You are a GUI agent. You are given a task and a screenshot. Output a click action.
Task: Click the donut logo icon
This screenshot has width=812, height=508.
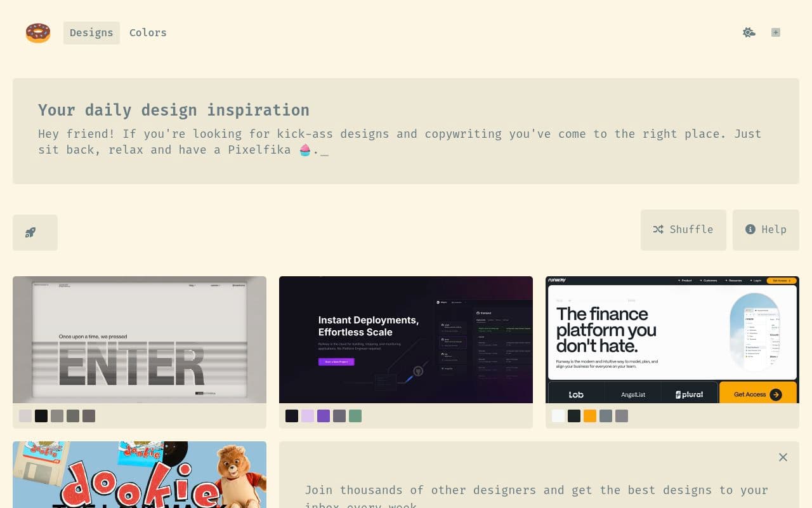click(x=38, y=32)
